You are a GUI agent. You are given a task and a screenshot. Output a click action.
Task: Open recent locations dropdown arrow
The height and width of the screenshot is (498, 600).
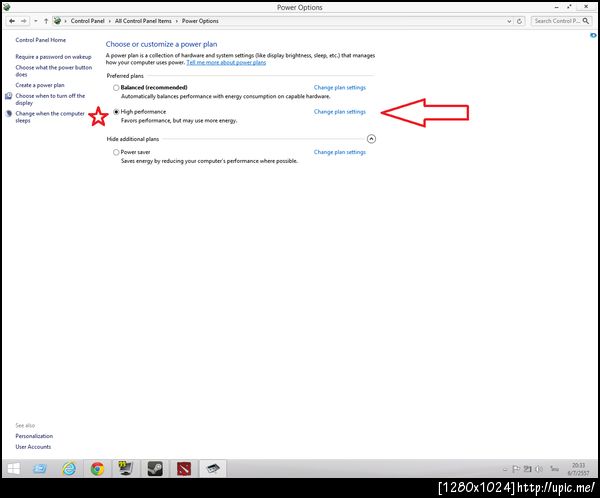click(x=36, y=21)
